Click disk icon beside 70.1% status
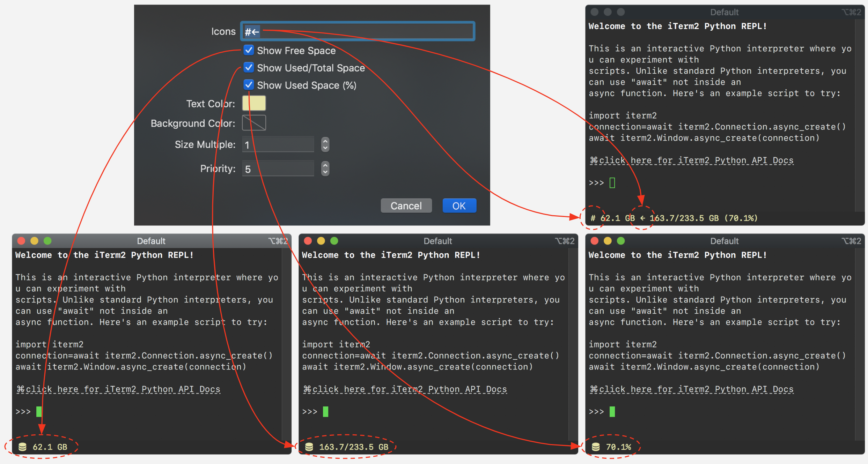Screen dimensions: 868x464 596,447
